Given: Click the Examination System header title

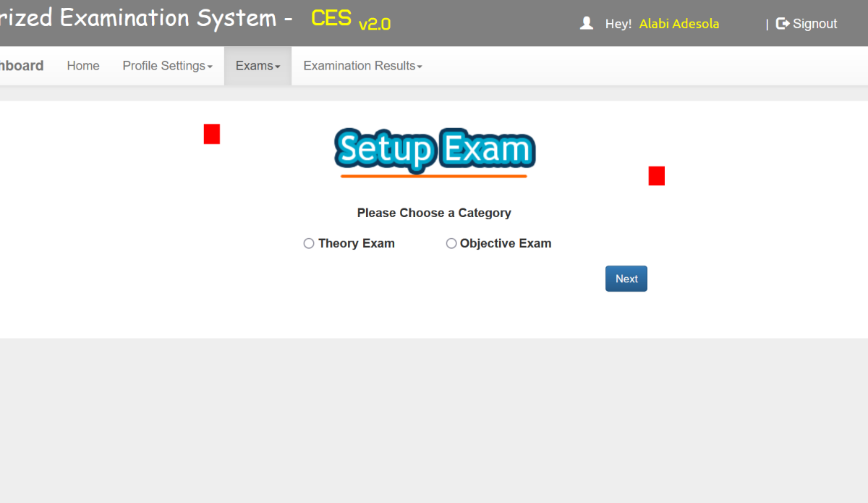Looking at the screenshot, I should (145, 18).
